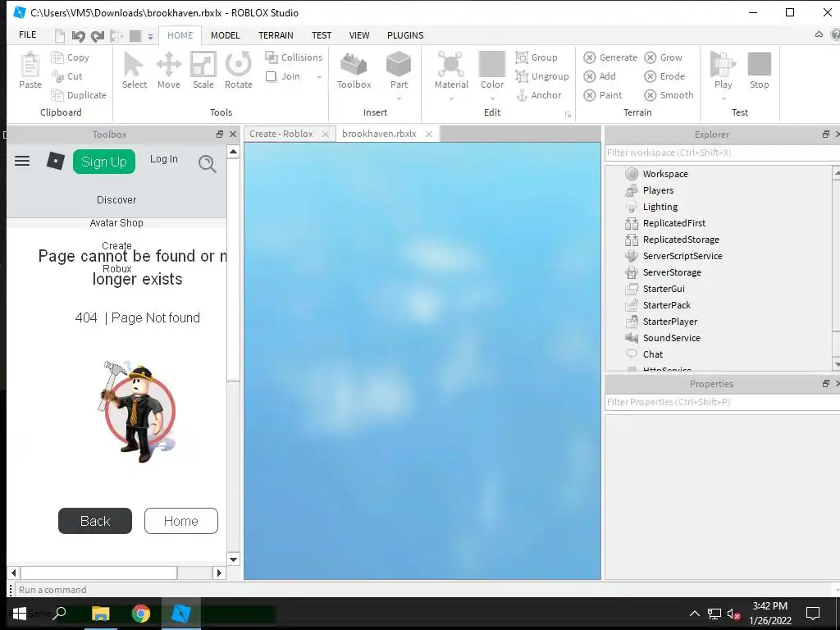Select ServerScriptService in Explorer
This screenshot has width=840, height=630.
682,256
